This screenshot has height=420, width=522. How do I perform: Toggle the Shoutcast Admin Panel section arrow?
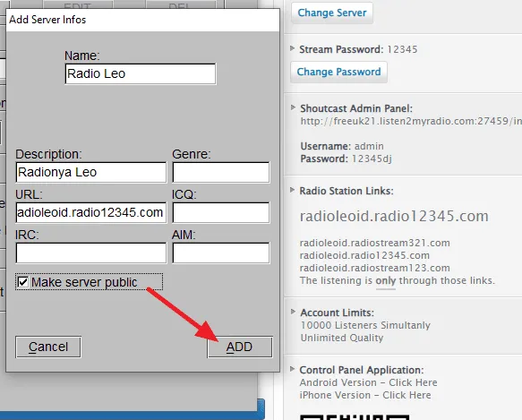(293, 107)
